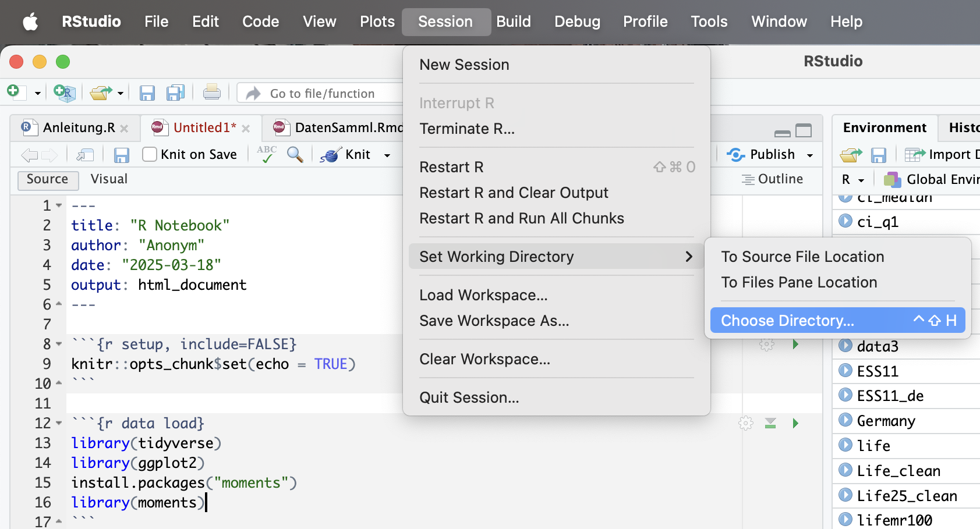The width and height of the screenshot is (980, 529).
Task: Click the editor forward navigation arrow
Action: (x=49, y=155)
